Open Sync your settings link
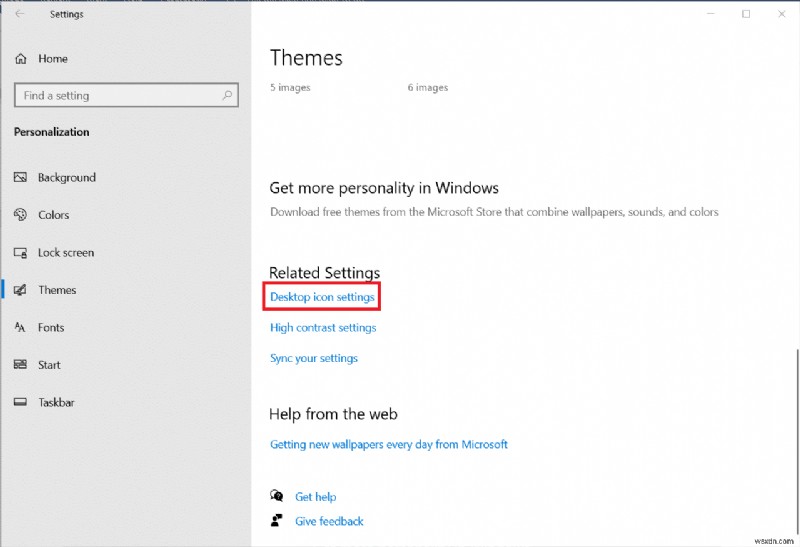The image size is (800, 547). (314, 358)
